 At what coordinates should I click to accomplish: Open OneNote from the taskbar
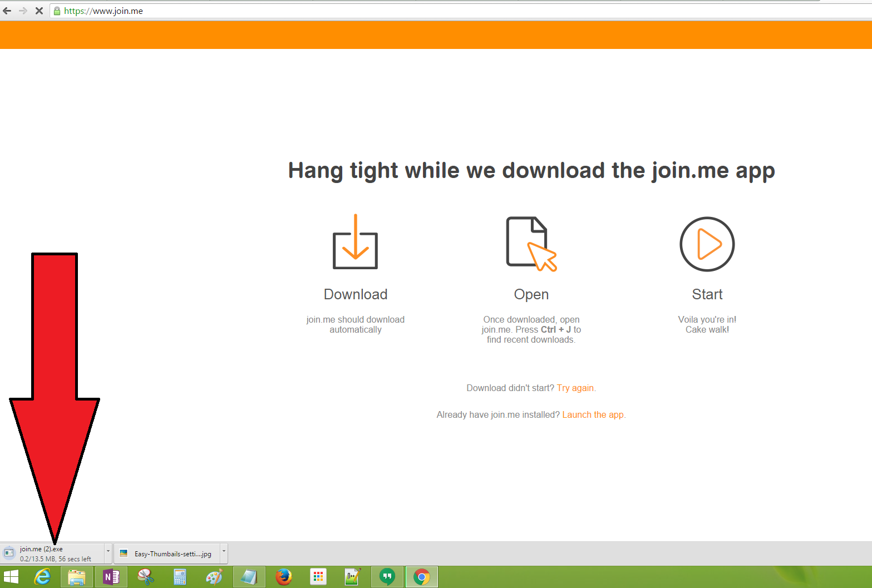(111, 577)
